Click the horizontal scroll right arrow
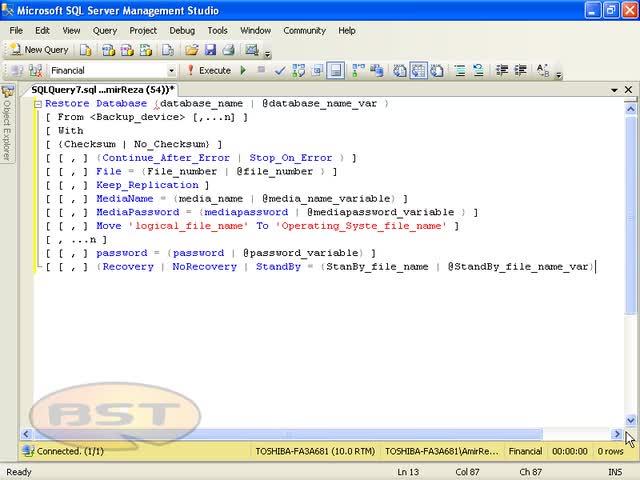This screenshot has height=480, width=640. [617, 434]
